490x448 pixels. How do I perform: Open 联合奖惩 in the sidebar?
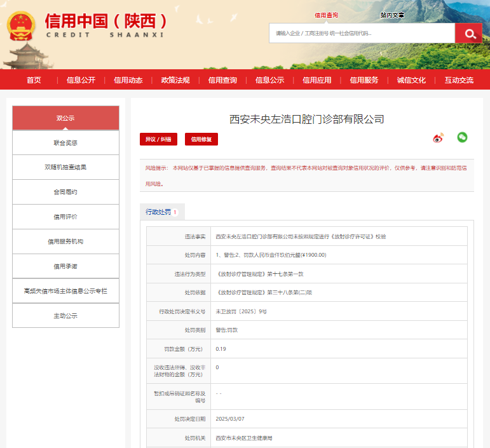click(x=65, y=143)
